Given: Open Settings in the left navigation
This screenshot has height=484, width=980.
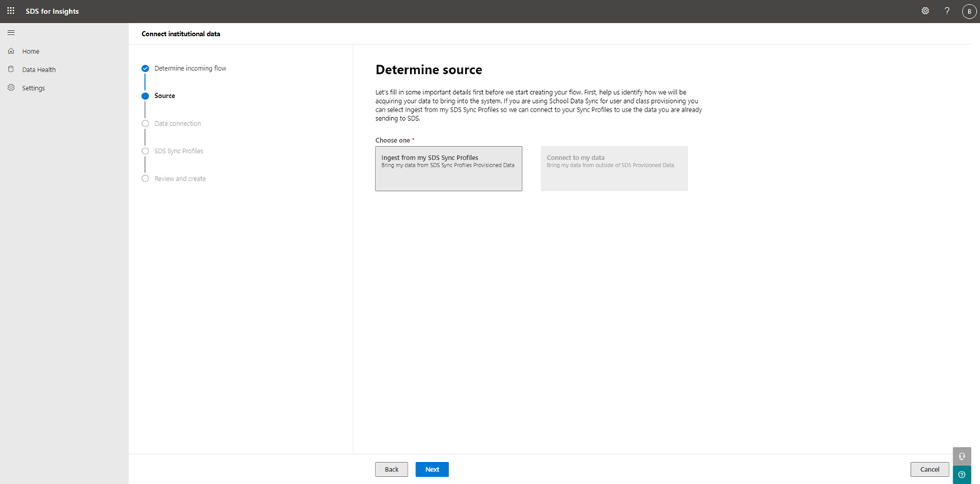Looking at the screenshot, I should click(33, 88).
